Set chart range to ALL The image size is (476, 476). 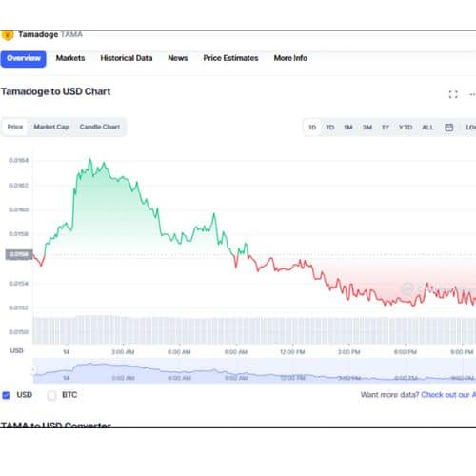[x=427, y=128]
